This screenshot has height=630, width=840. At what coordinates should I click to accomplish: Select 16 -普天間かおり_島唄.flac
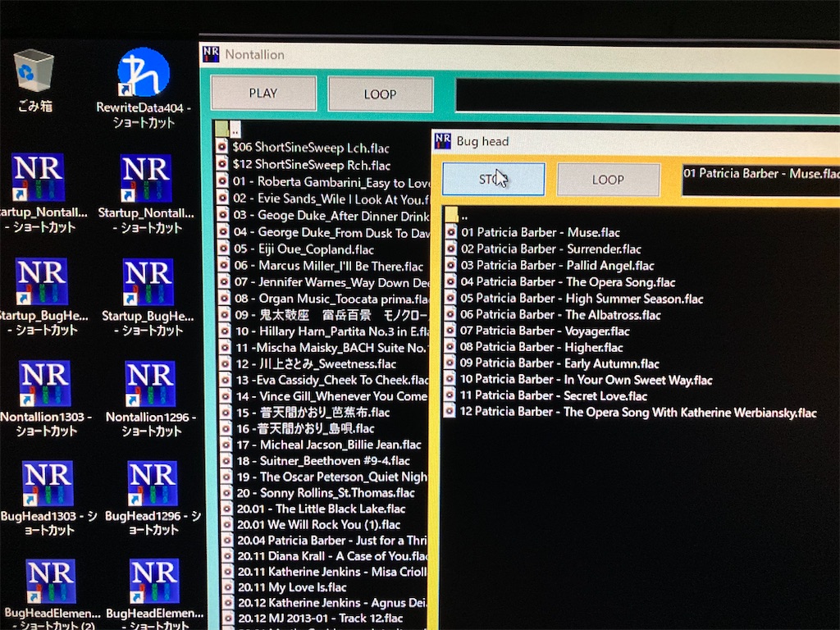point(305,428)
